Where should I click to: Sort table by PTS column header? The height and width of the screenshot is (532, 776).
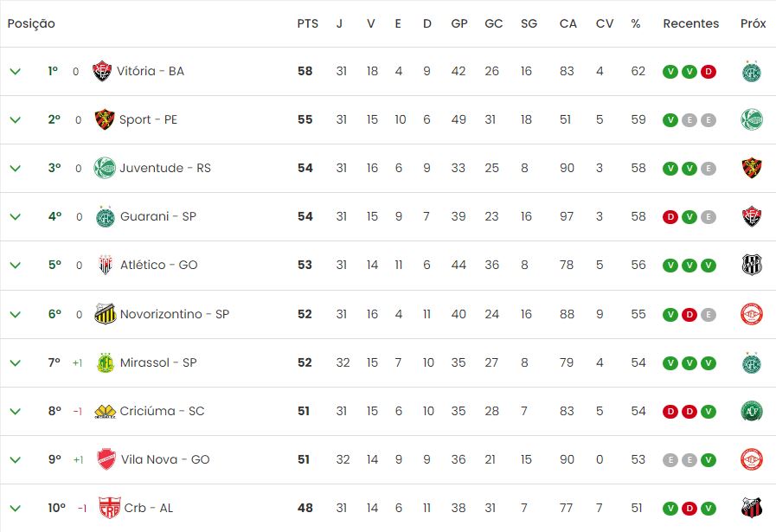click(307, 23)
